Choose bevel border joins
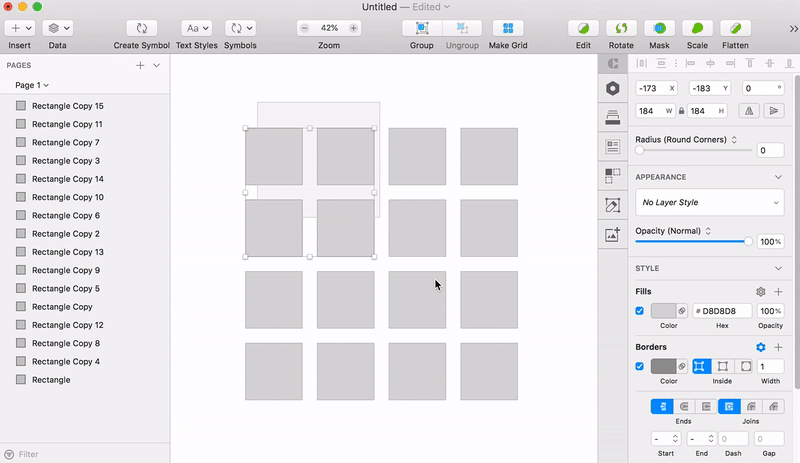This screenshot has height=463, width=800. click(773, 406)
